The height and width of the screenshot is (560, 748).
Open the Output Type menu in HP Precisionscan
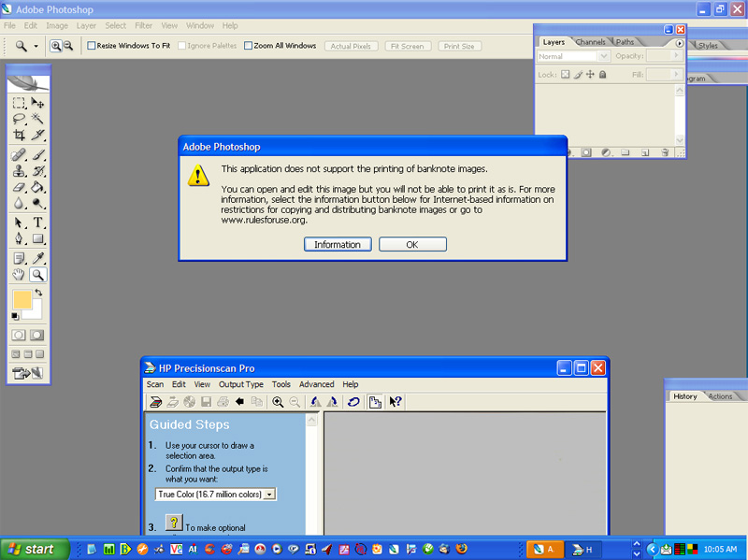coord(241,384)
